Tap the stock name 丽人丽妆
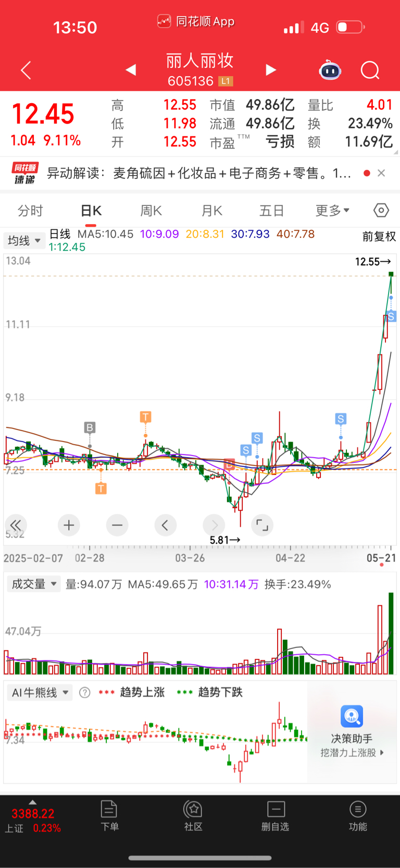The height and width of the screenshot is (868, 400). [200, 61]
